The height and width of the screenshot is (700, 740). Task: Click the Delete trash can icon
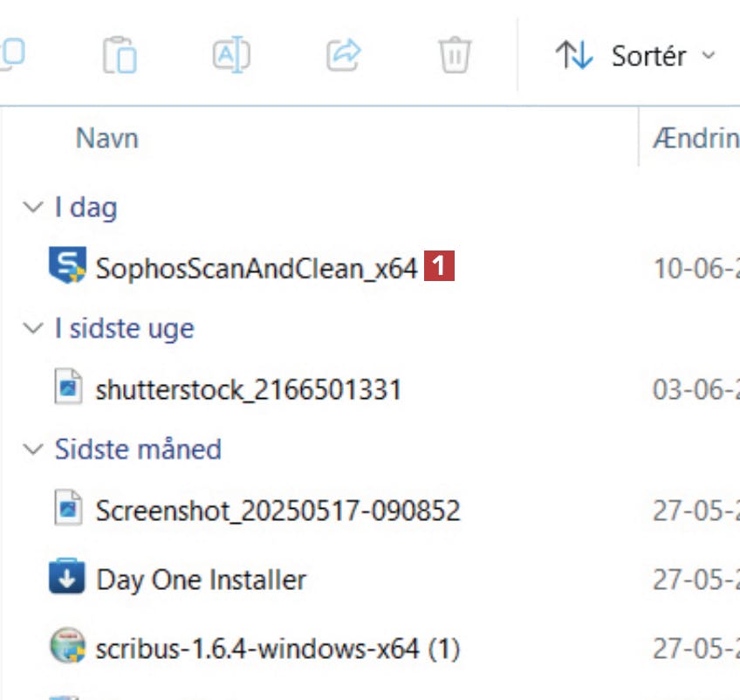454,56
